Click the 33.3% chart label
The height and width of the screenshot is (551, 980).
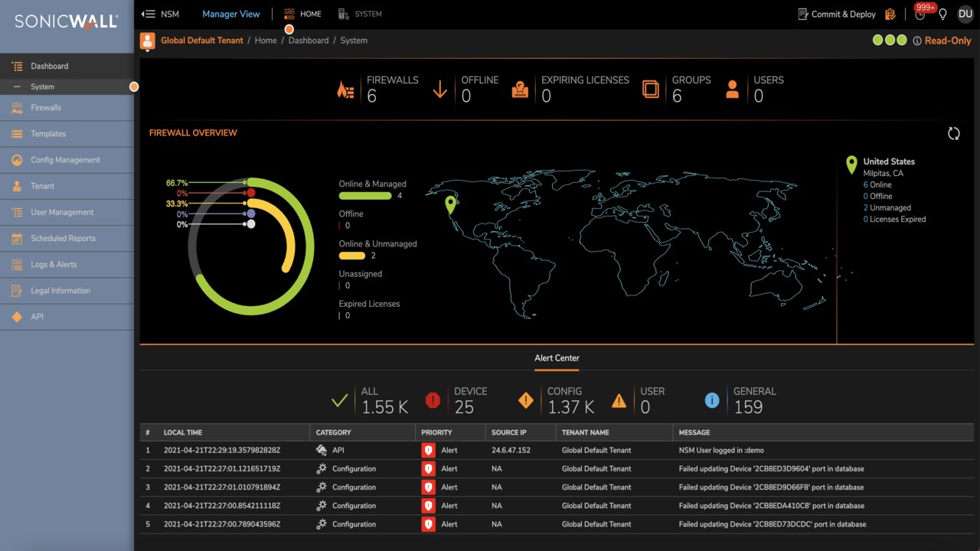(177, 204)
